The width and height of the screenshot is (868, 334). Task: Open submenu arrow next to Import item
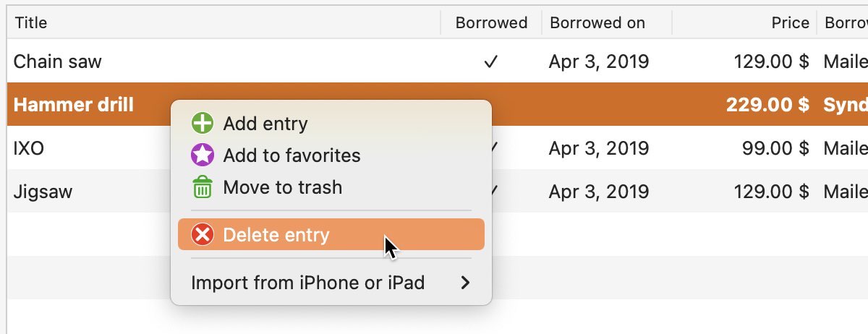point(465,283)
